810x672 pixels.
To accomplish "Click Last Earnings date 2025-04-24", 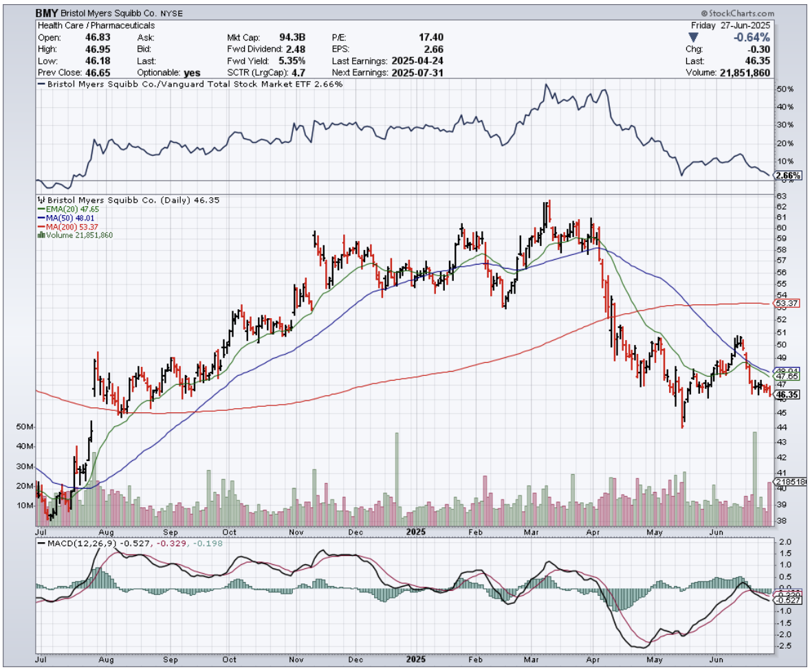I will pos(417,61).
